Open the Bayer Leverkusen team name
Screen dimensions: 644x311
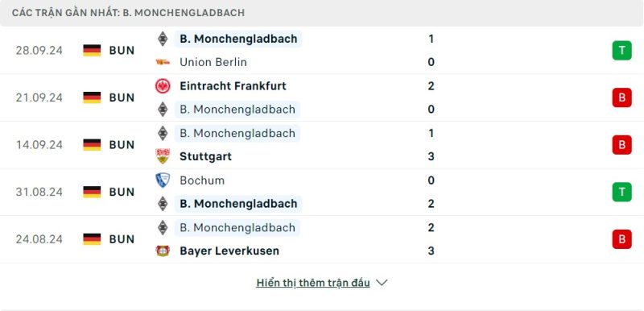point(229,251)
